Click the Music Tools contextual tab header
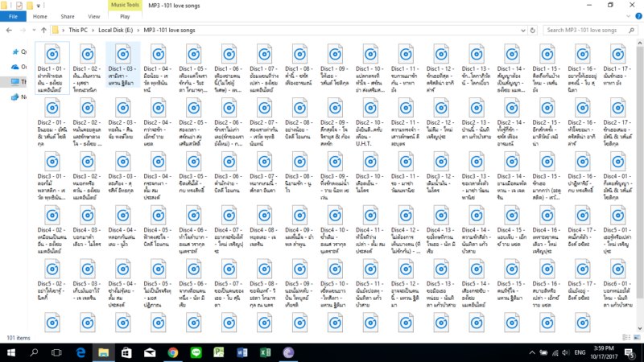Screen dimensions: 644x362 click(x=125, y=5)
